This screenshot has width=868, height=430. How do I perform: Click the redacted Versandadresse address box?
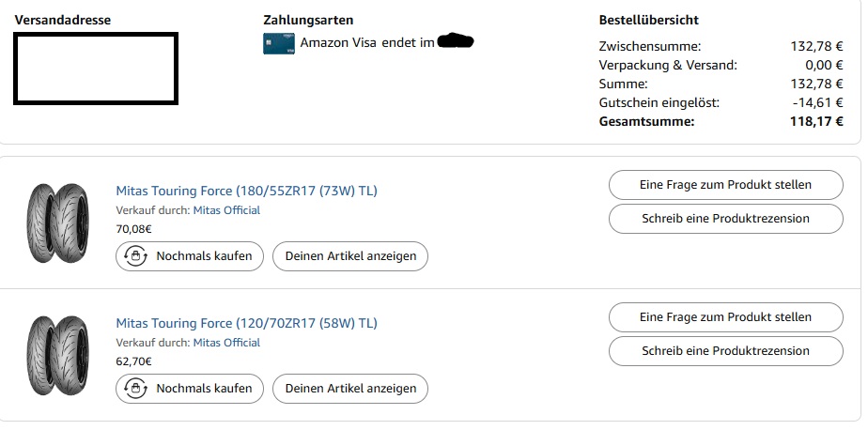[x=95, y=68]
